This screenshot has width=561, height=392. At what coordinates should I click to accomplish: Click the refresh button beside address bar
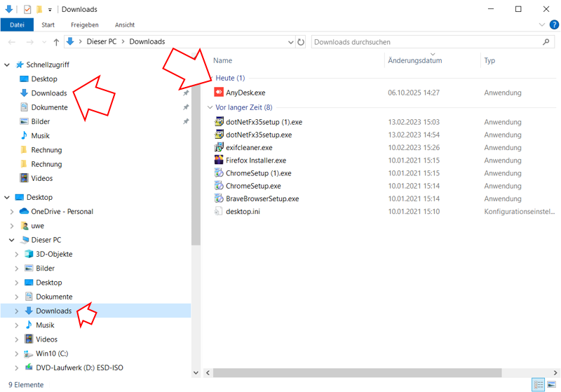click(302, 42)
